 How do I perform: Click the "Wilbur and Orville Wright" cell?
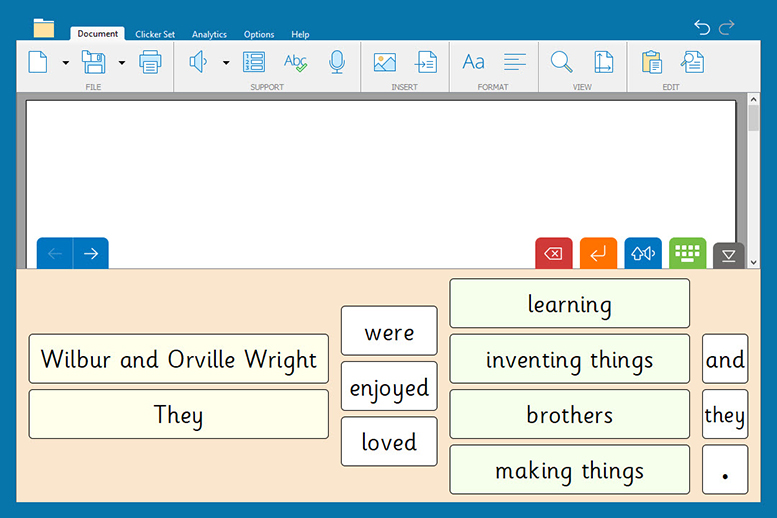pyautogui.click(x=178, y=359)
